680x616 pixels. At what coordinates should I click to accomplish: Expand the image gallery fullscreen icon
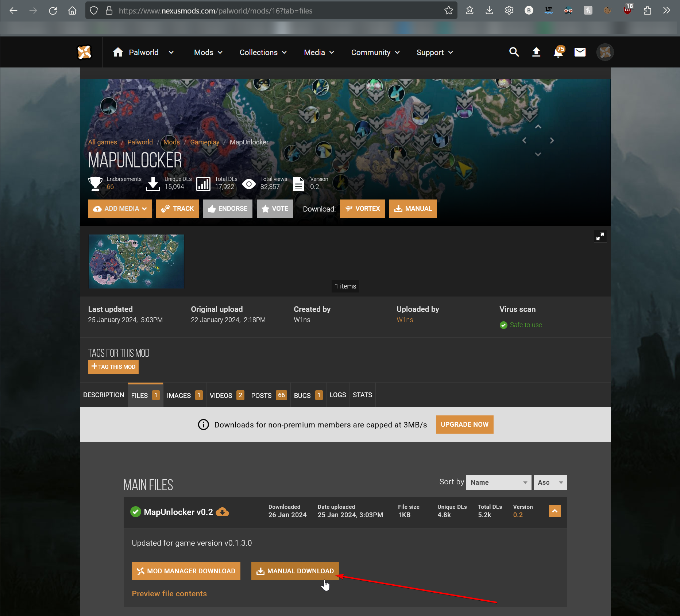[x=600, y=237]
